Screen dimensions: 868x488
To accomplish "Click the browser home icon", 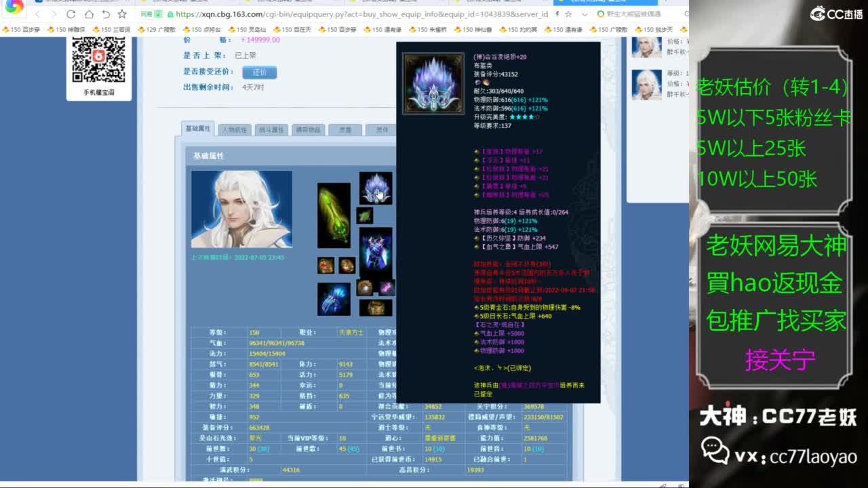I will pos(90,14).
